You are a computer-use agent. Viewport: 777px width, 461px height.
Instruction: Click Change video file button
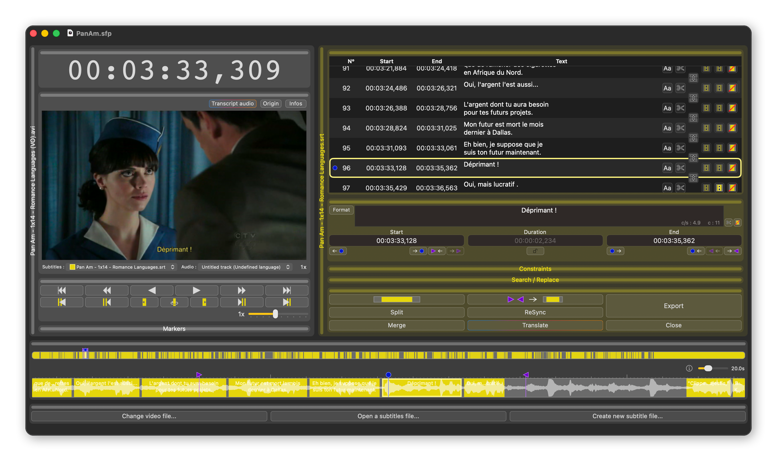click(149, 416)
